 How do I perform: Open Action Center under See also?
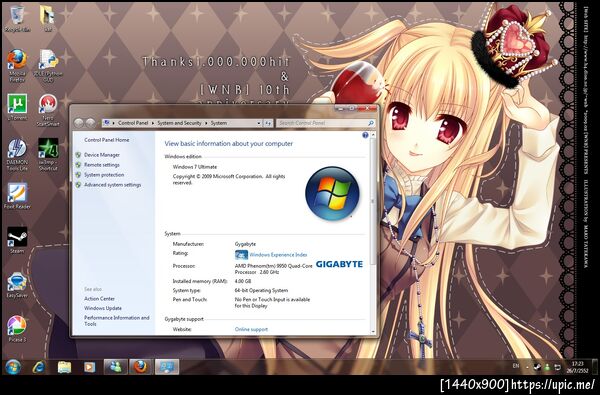pyautogui.click(x=99, y=299)
